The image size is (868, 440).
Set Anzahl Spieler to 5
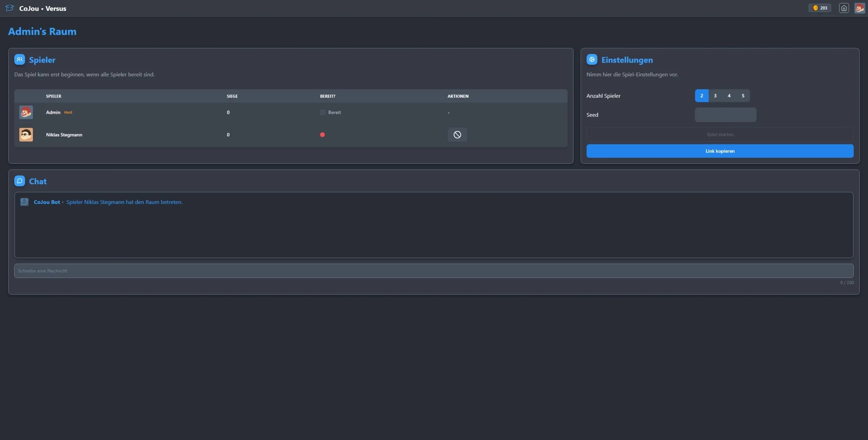743,96
